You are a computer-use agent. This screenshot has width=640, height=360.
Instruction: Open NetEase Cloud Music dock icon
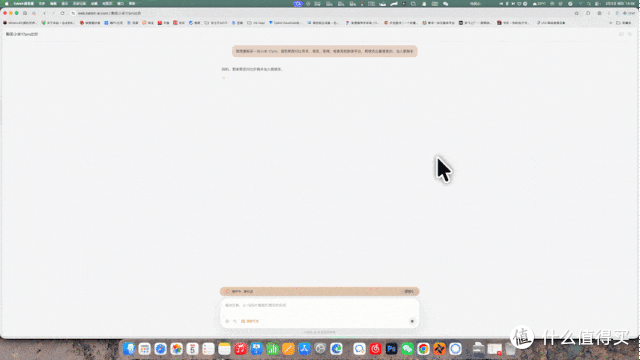pos(375,349)
